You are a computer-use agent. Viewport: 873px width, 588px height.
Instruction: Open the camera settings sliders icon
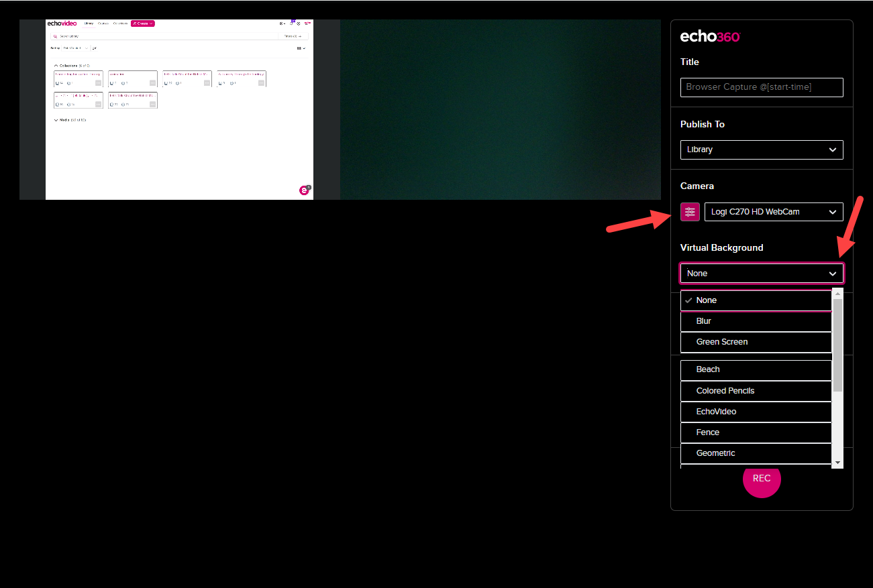(x=690, y=212)
